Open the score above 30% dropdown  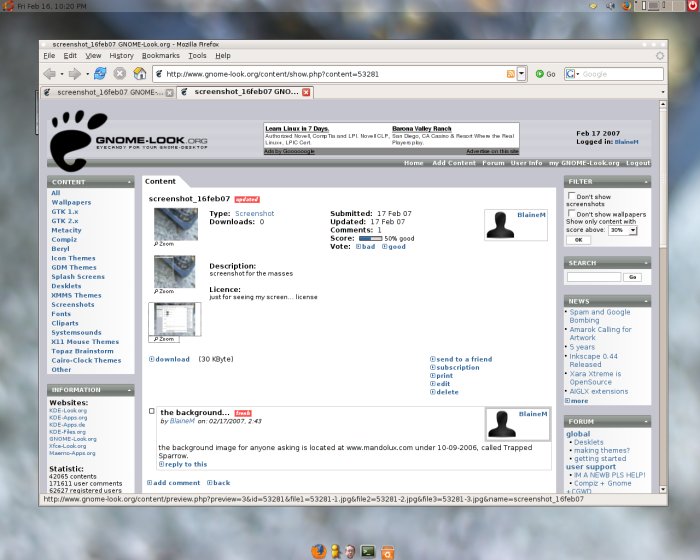pyautogui.click(x=623, y=230)
